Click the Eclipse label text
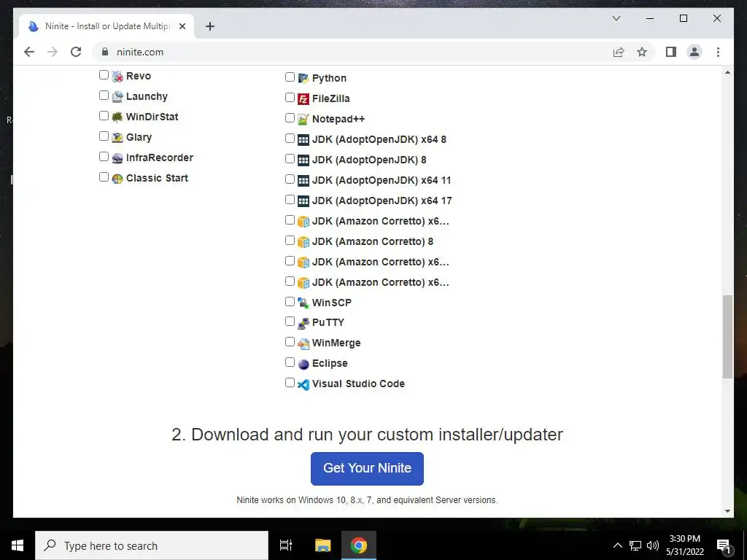 click(x=330, y=363)
